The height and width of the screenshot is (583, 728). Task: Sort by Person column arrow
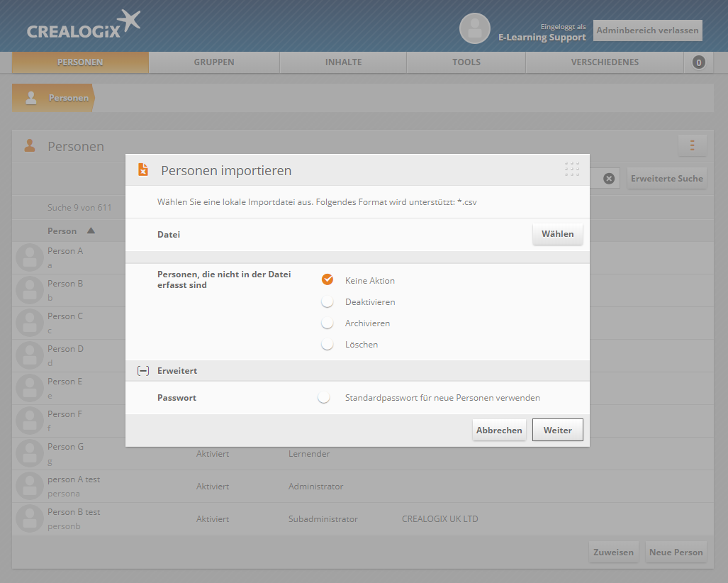(91, 231)
